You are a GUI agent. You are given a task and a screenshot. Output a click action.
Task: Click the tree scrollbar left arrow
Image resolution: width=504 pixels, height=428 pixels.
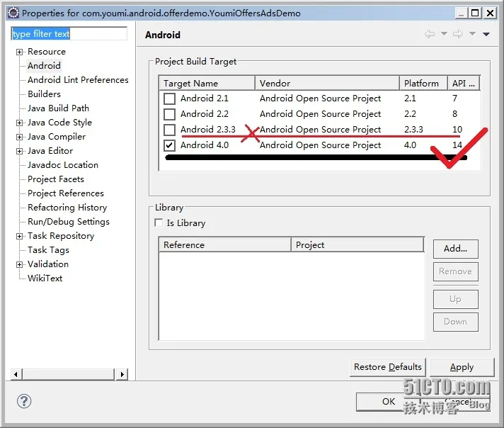tap(16, 374)
